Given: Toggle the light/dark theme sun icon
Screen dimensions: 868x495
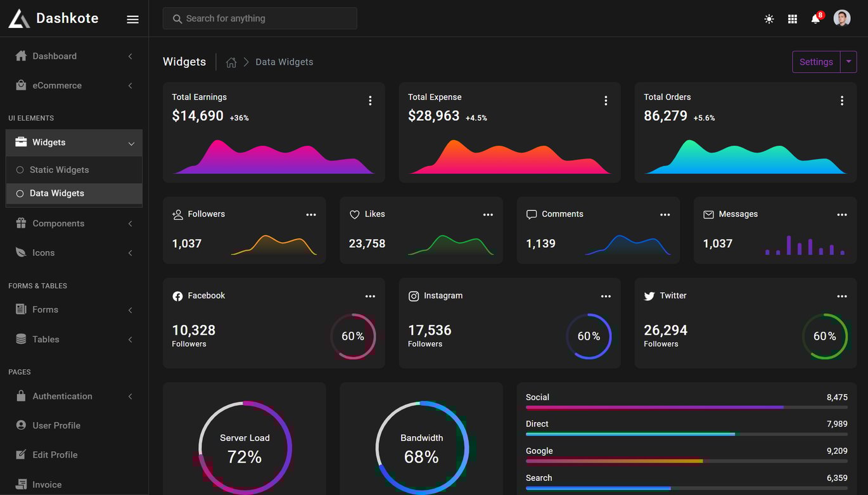Looking at the screenshot, I should [769, 19].
